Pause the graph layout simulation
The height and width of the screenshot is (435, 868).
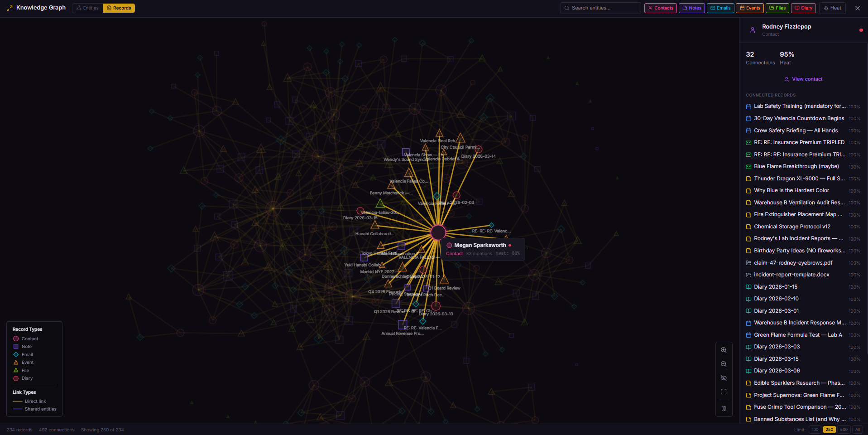tap(724, 407)
